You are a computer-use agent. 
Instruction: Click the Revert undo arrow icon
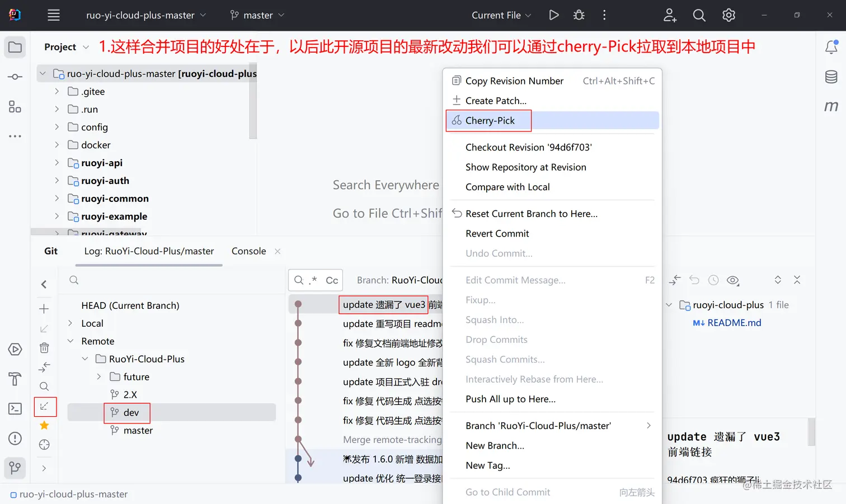click(694, 280)
